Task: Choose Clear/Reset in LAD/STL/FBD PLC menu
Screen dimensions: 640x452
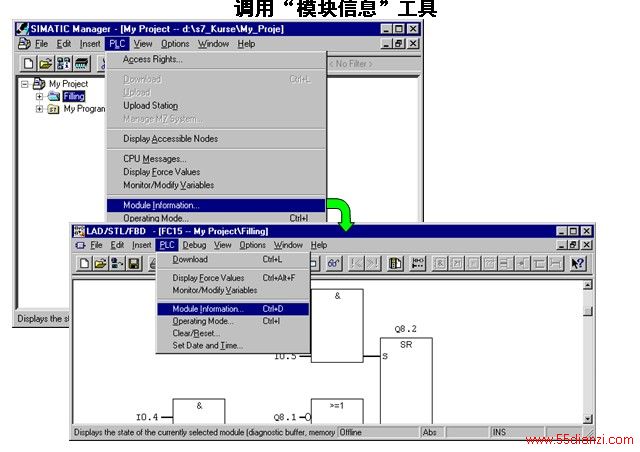Action: 233,333
